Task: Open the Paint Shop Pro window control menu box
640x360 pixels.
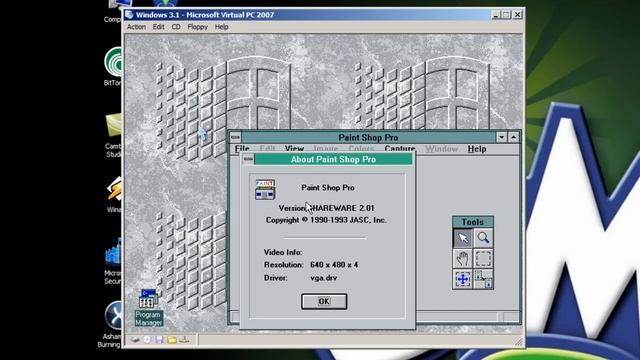Action: (x=236, y=137)
